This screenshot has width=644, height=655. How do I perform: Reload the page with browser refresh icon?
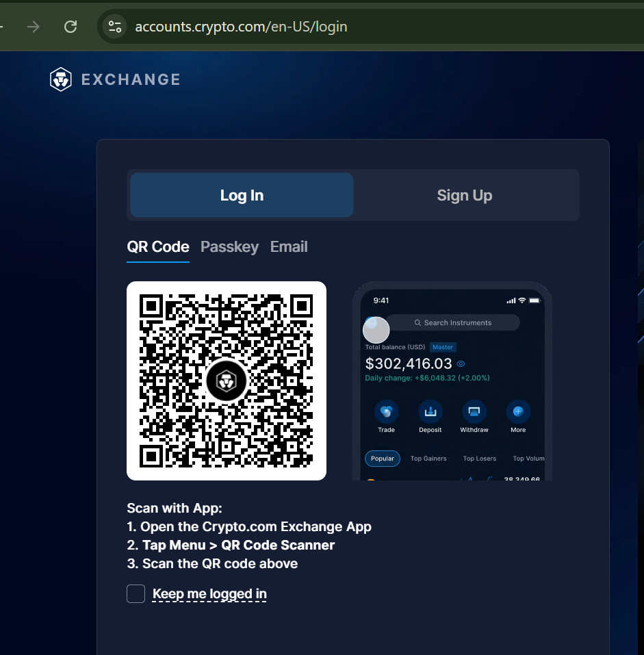pyautogui.click(x=70, y=27)
